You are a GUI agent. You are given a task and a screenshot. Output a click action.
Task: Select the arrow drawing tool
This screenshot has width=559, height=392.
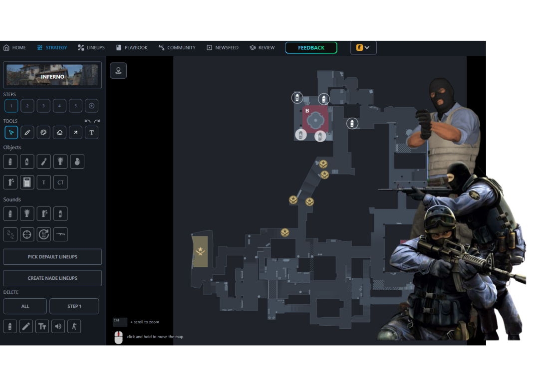pos(75,133)
